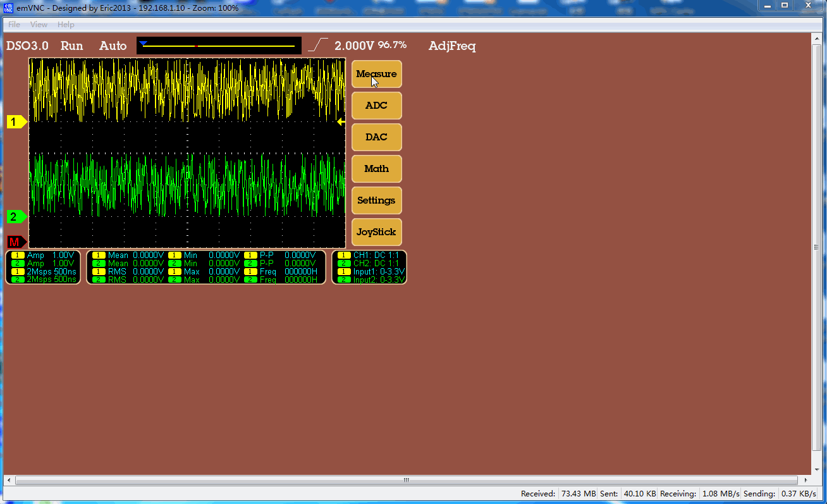Click the yellow channel 1 ground marker

tap(17, 122)
